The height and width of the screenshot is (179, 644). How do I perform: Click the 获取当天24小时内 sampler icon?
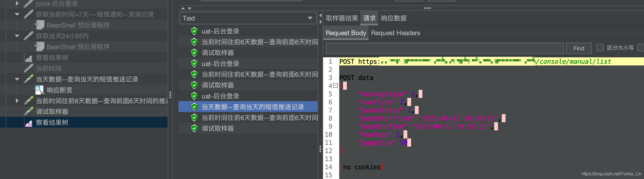(x=28, y=36)
